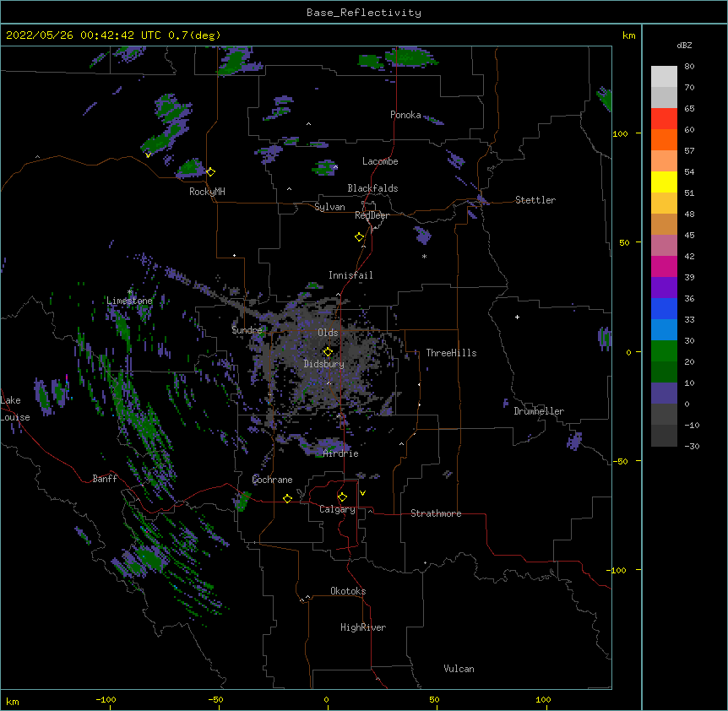Click the Sylvan label
The height and width of the screenshot is (711, 728).
[x=329, y=207]
